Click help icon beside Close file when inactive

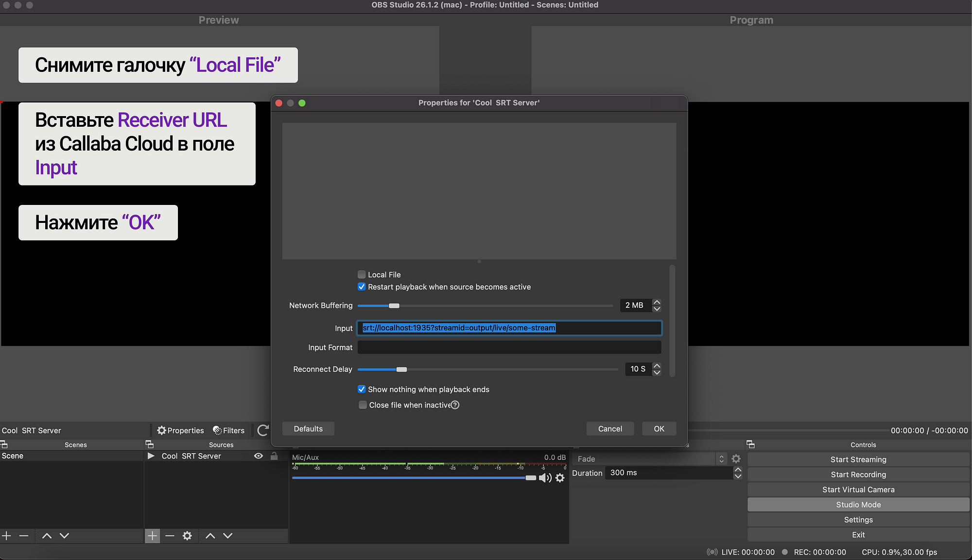tap(455, 405)
